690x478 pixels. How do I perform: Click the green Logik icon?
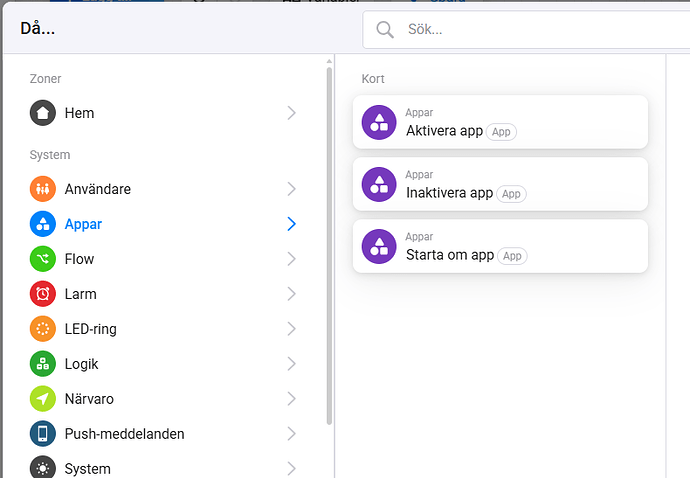tap(42, 364)
